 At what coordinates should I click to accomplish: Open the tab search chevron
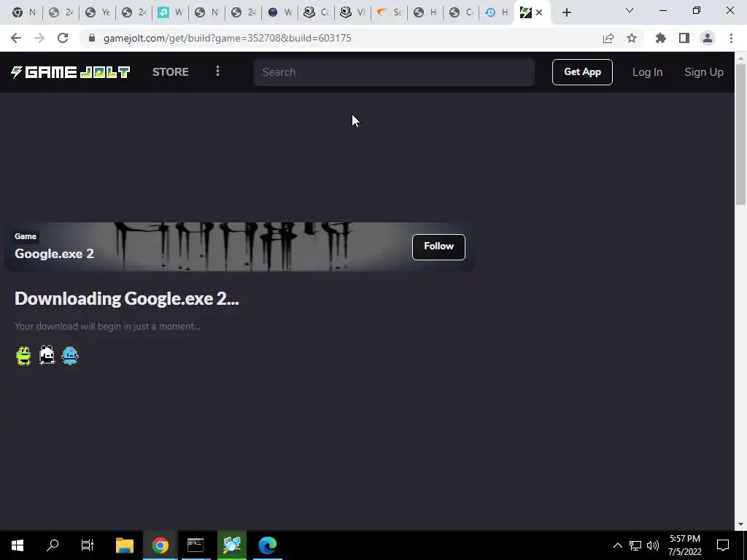(630, 10)
